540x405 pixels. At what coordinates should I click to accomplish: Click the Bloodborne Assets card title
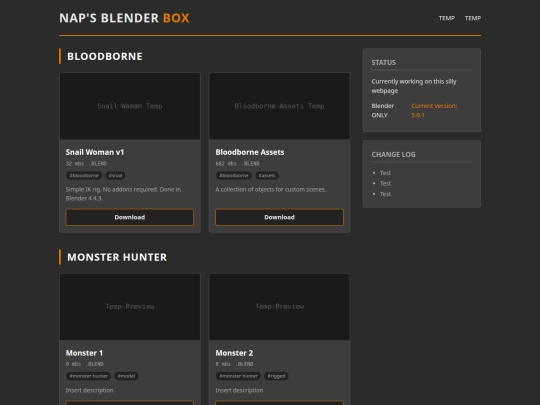[x=250, y=152]
